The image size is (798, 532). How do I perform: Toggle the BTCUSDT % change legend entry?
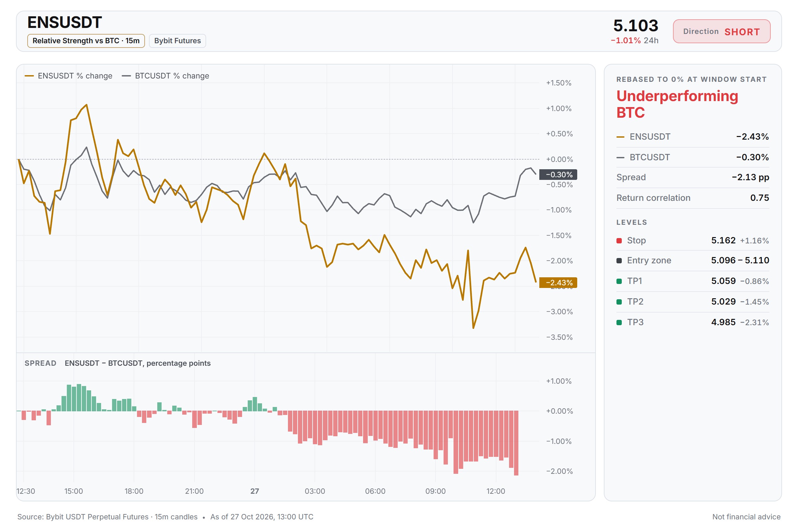click(x=166, y=76)
